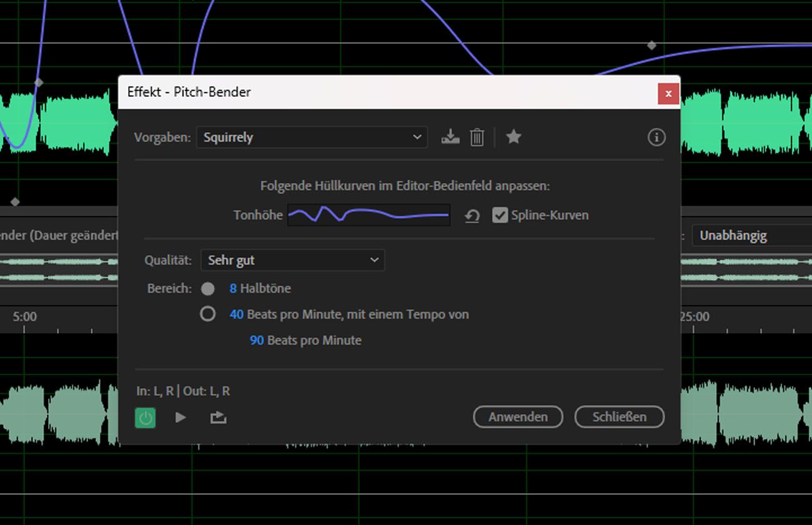812x525 pixels.
Task: Delete the Squirrely preset with trash icon
Action: pyautogui.click(x=477, y=137)
